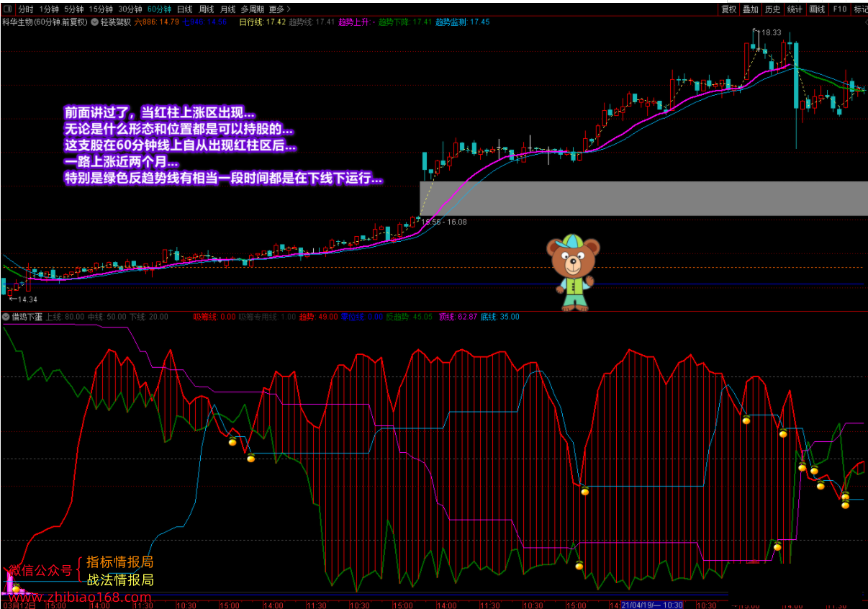The width and height of the screenshot is (868, 609).
Task: Switch to the 月线 monthly chart tab
Action: 227,9
